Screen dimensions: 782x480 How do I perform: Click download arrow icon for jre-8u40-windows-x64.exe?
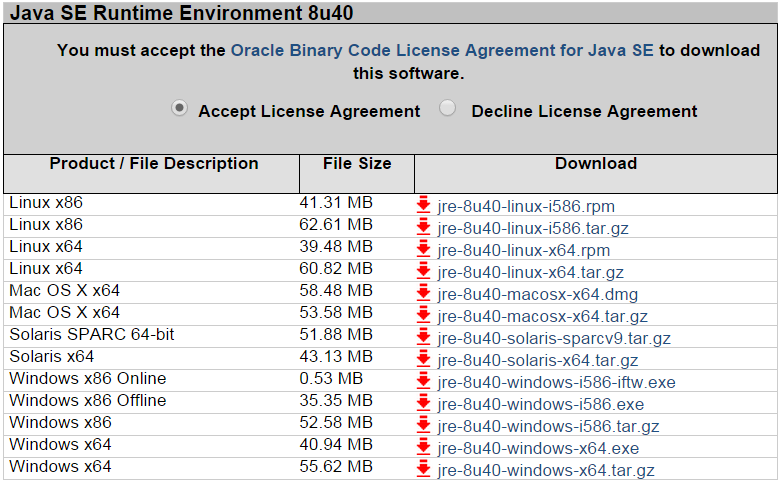(x=423, y=447)
